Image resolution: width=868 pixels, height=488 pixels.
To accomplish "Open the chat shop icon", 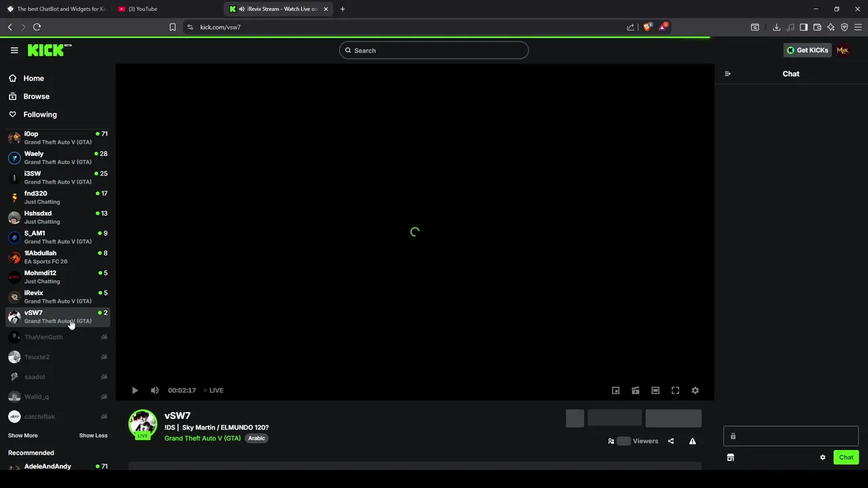I will (x=730, y=457).
